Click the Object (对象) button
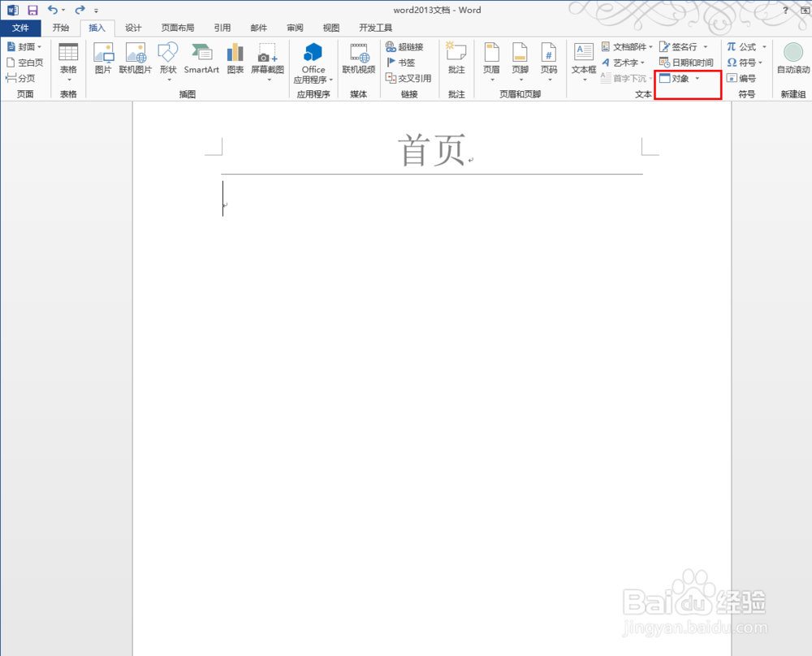The width and height of the screenshot is (812, 656). coord(674,79)
